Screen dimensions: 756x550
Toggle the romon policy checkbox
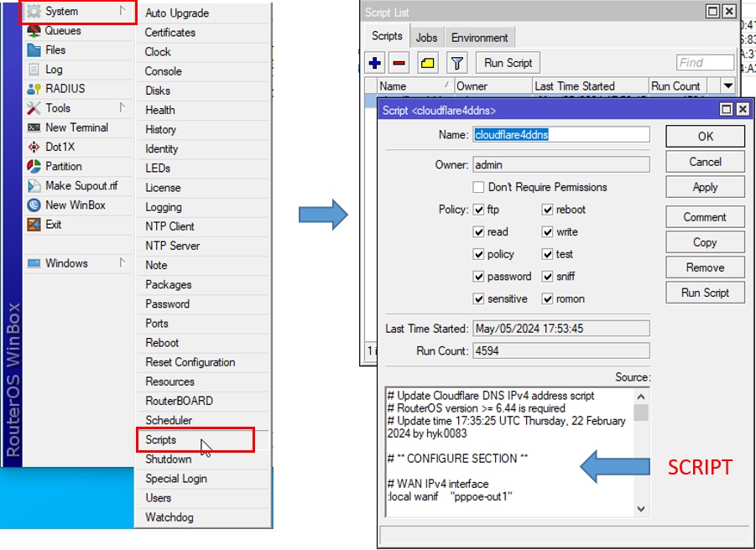point(547,298)
